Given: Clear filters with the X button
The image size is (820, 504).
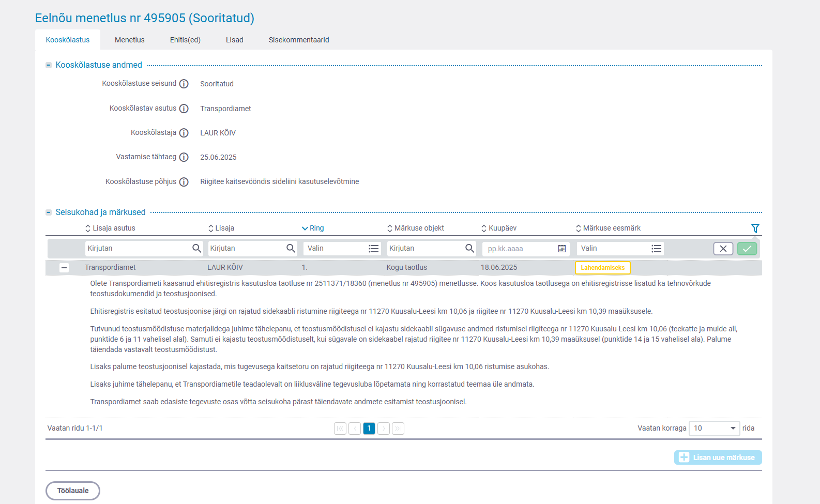Looking at the screenshot, I should (723, 249).
